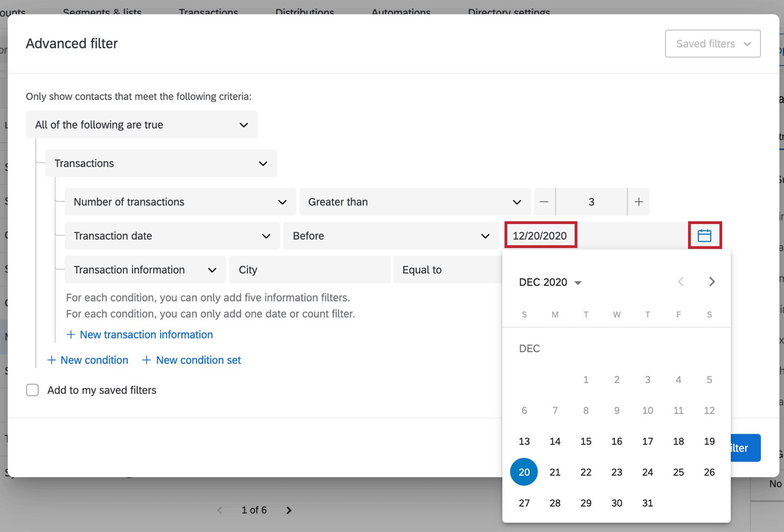Change the Transactions condition type
The height and width of the screenshot is (532, 784).
pyautogui.click(x=160, y=163)
